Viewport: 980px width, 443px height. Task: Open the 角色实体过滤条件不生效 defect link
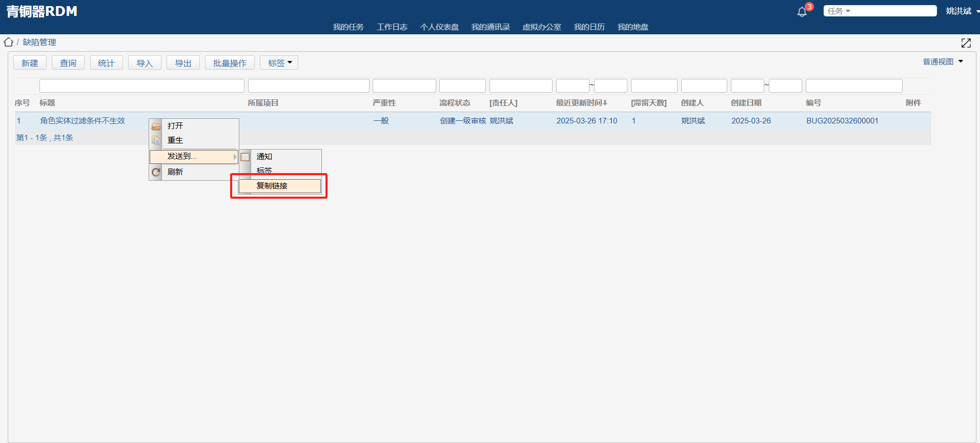[x=83, y=121]
